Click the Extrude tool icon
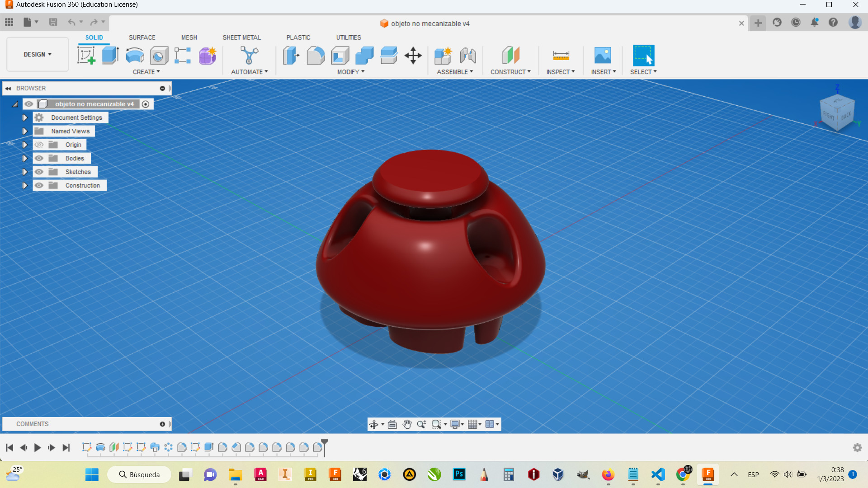868x488 pixels. point(110,56)
